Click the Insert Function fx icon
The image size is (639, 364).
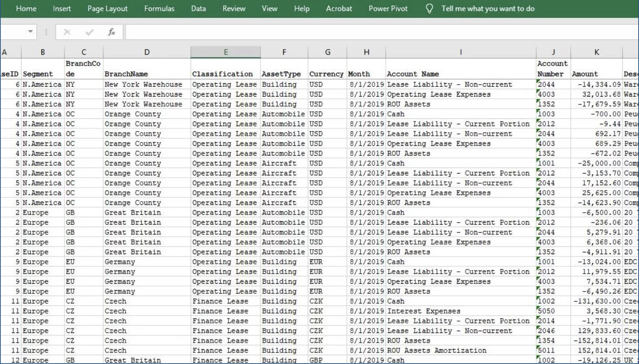(x=111, y=32)
